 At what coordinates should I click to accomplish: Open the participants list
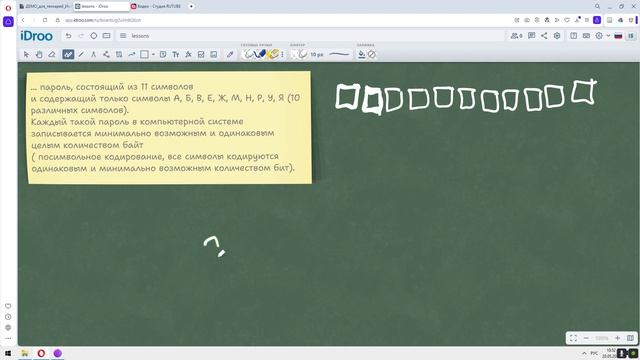click(516, 36)
